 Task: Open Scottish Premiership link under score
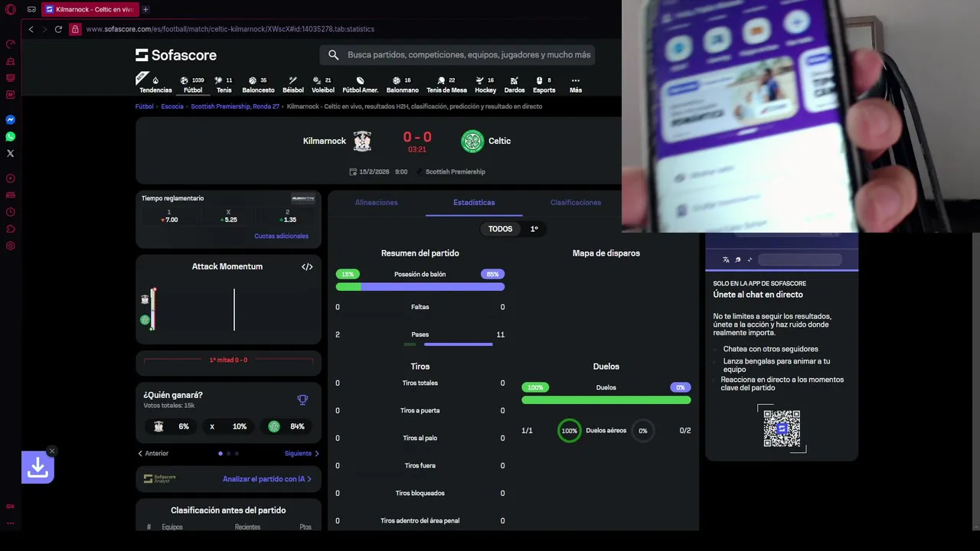point(455,171)
